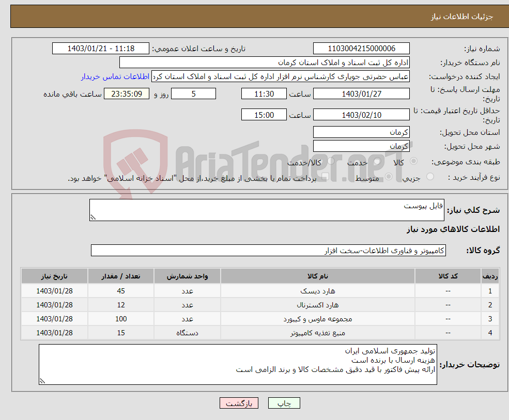Screen dimensions: 509x420
Task: Click the کد کالا column header
Action: pyautogui.click(x=448, y=276)
